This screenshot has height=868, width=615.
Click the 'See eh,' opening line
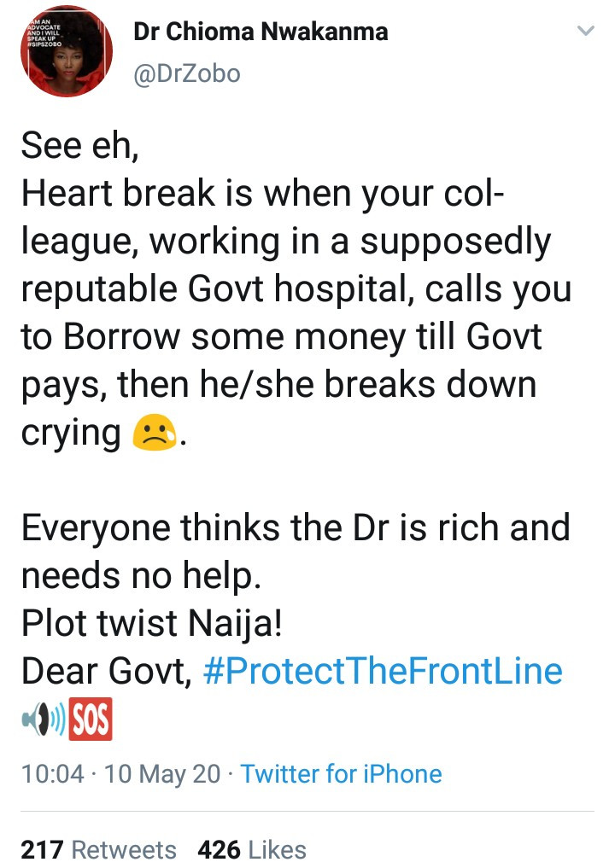click(x=79, y=146)
